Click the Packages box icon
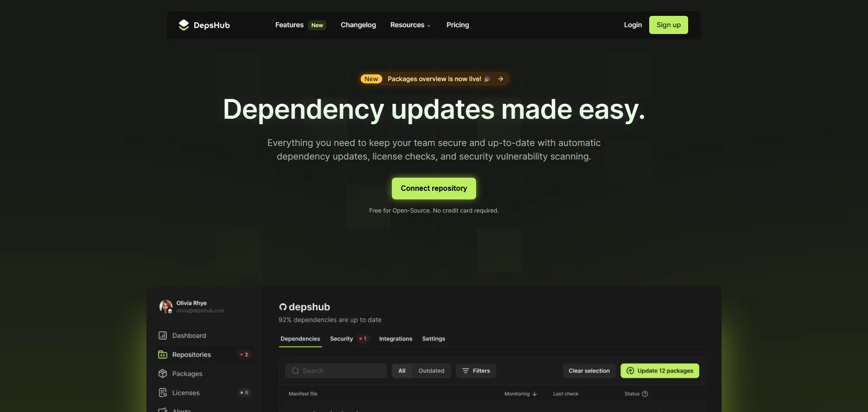 point(163,373)
